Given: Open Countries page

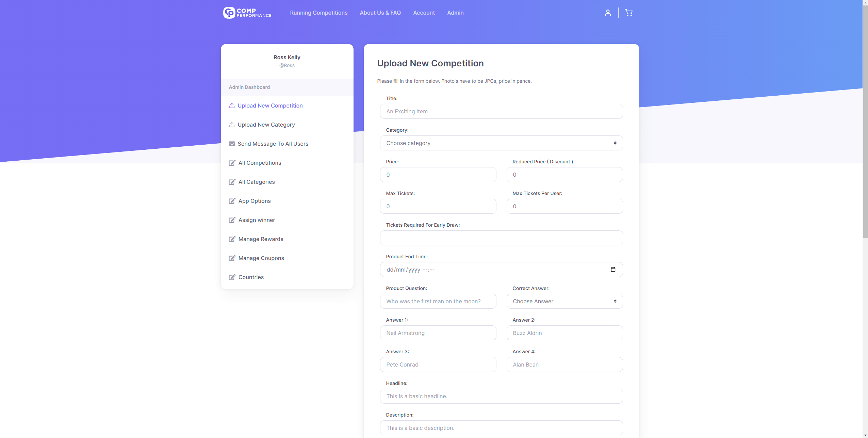Looking at the screenshot, I should (x=251, y=277).
